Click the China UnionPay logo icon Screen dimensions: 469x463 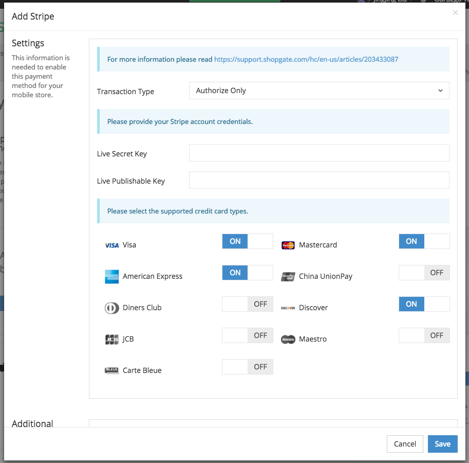288,277
